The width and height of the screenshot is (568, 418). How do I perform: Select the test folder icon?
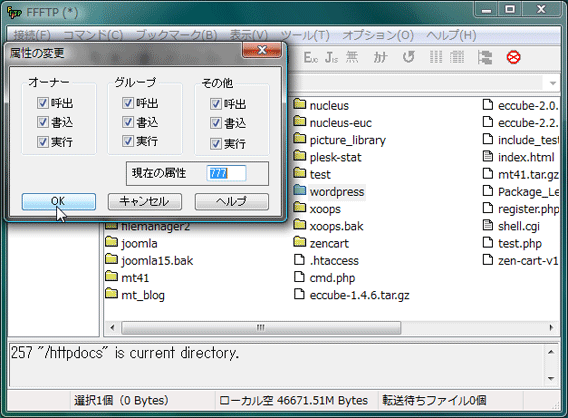click(x=300, y=173)
